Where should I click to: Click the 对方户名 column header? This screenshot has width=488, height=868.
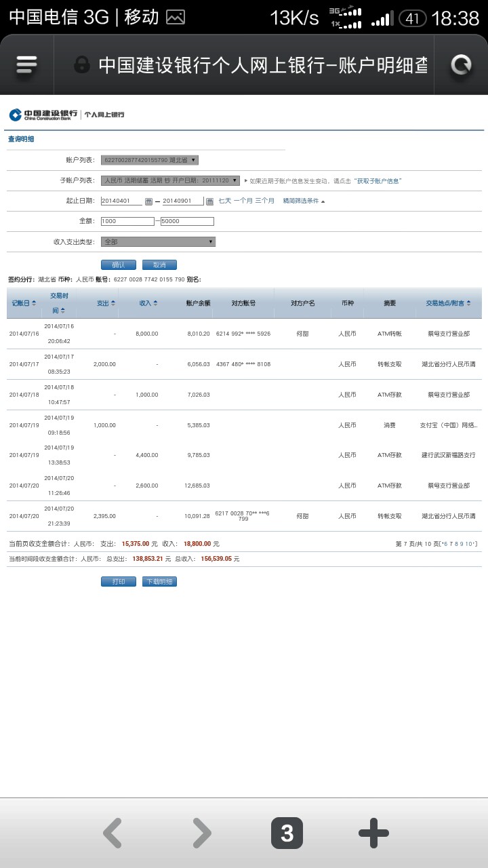(303, 303)
